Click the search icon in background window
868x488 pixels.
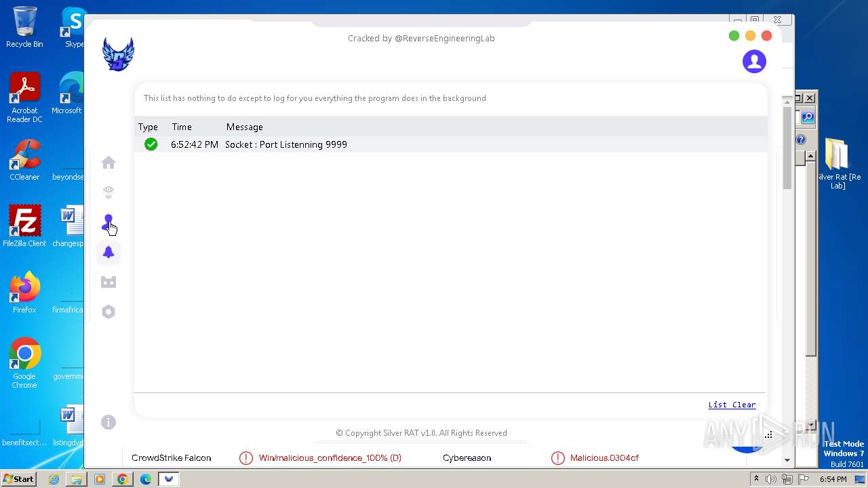pos(808,117)
